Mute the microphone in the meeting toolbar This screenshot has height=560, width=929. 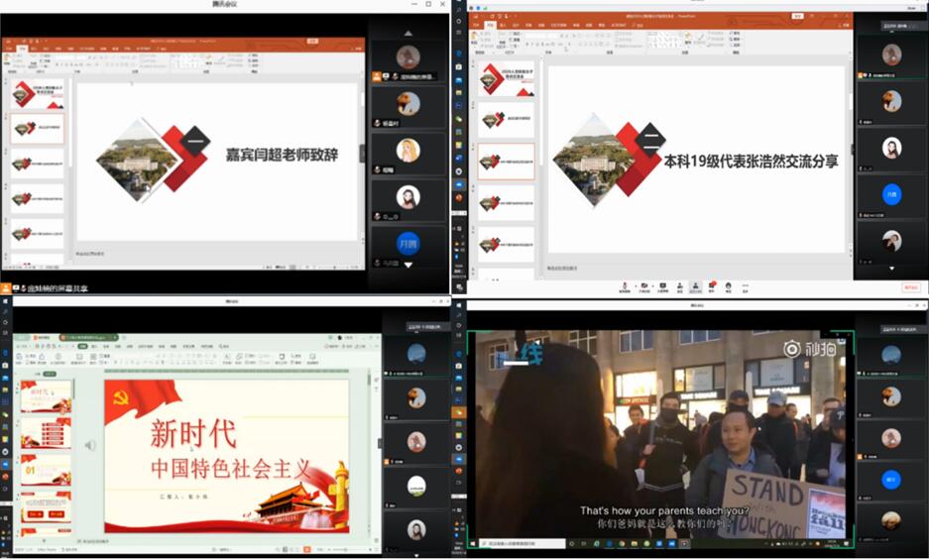(x=625, y=286)
